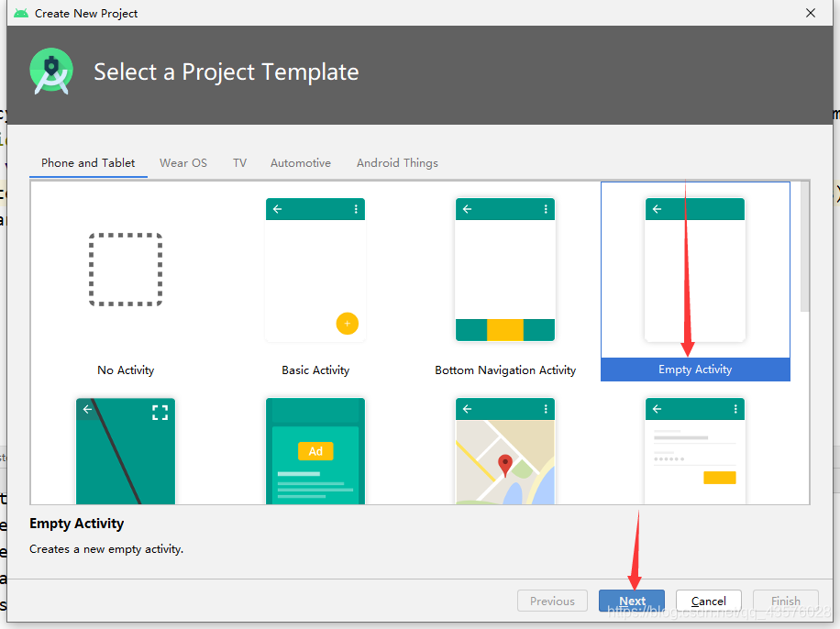
Task: Click the Select a Project Template heading
Action: tap(227, 72)
